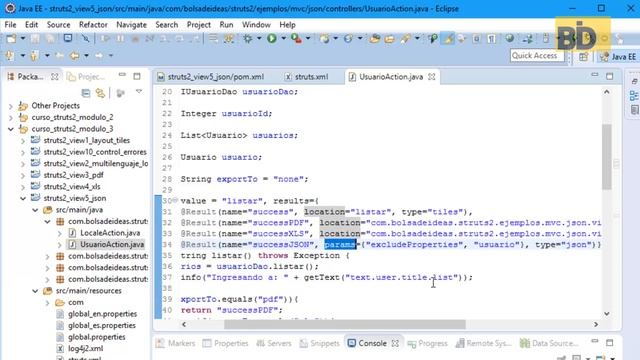Open the Navigate menu

(131, 25)
